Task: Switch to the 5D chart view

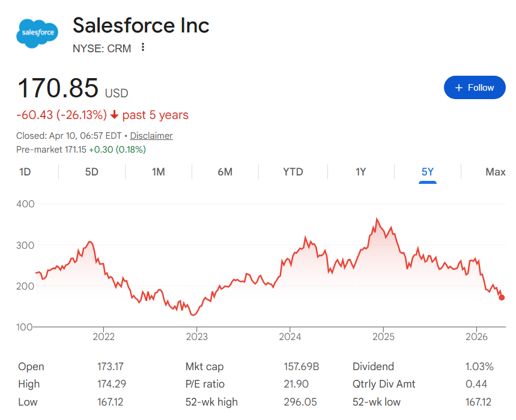Action: tap(91, 172)
